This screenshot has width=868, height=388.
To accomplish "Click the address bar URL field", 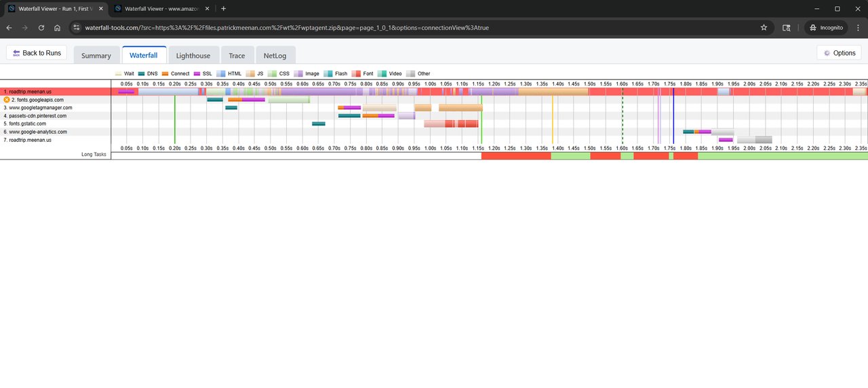I will click(407, 28).
